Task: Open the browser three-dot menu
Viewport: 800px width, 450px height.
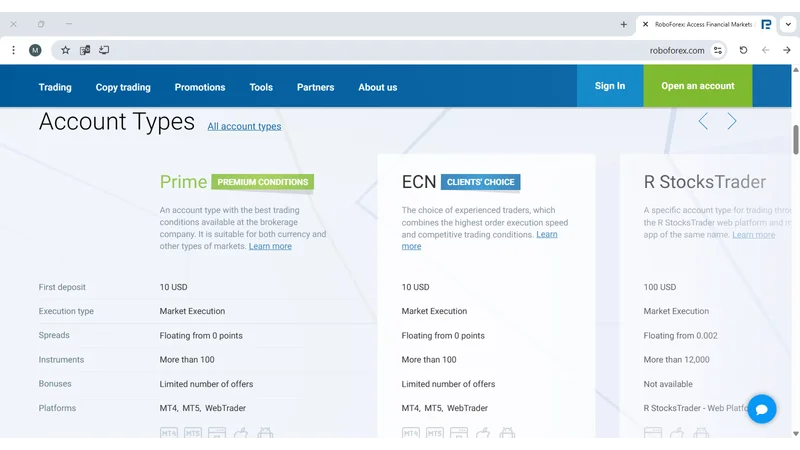Action: (14, 50)
